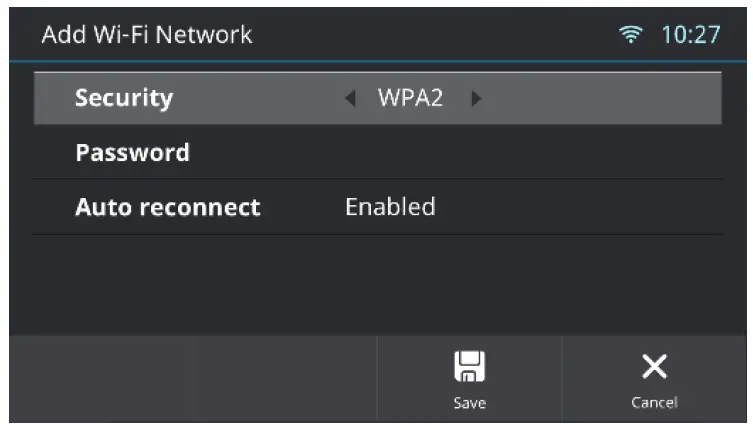Click the blank area below Auto reconnect
The height and width of the screenshot is (430, 753).
coord(376,283)
